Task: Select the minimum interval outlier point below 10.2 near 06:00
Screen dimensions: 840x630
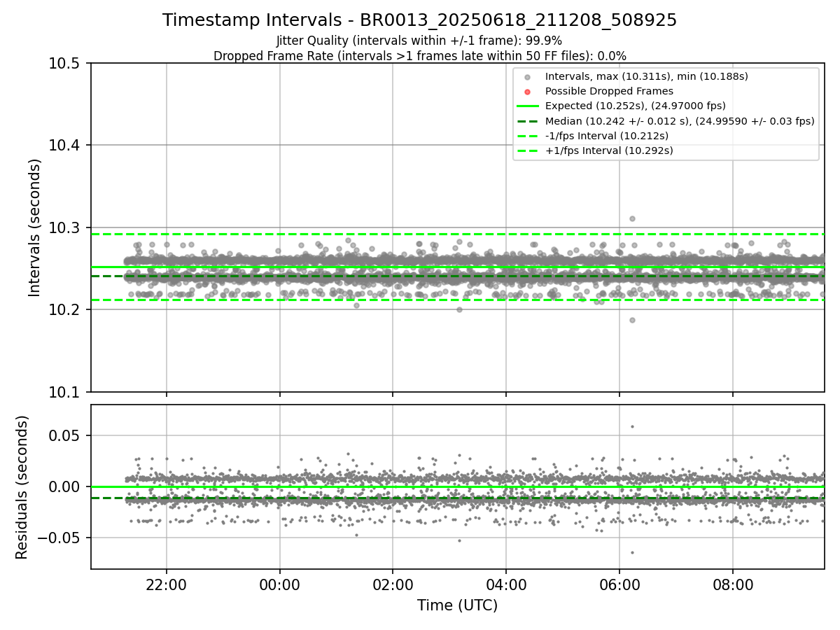Action: click(632, 320)
